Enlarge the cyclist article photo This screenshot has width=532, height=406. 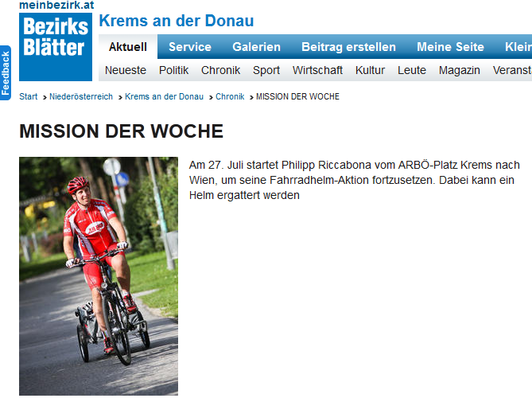coord(99,276)
